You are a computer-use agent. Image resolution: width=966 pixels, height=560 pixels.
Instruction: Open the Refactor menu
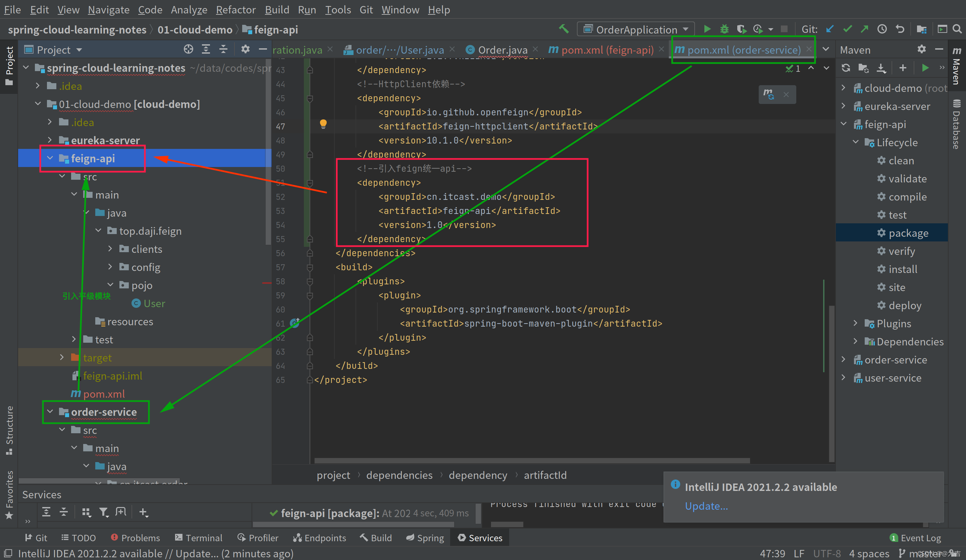click(x=235, y=10)
